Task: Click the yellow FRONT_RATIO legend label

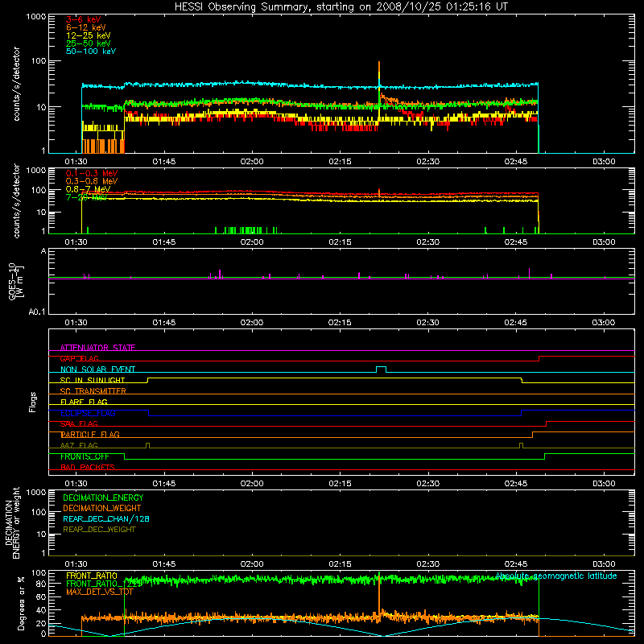Action: pos(92,576)
